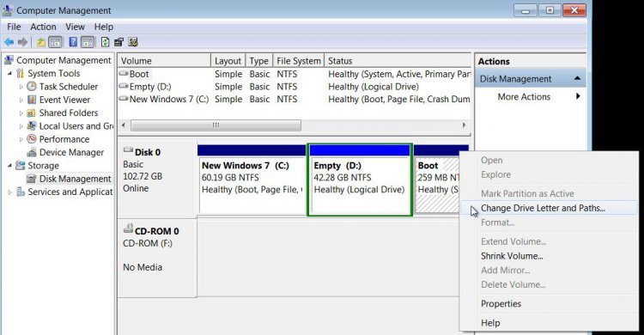Screen dimensions: 644x335
Task: Click the Shared Folders icon in tree
Action: (x=31, y=113)
